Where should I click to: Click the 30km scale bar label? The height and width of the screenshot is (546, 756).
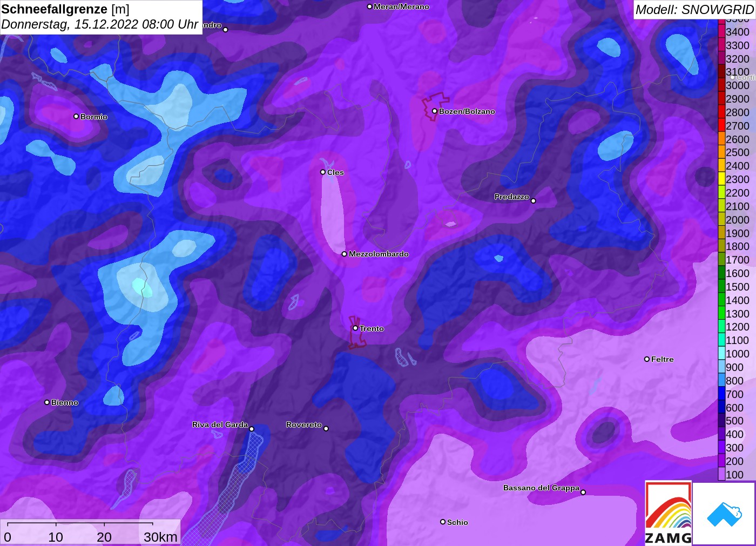tap(160, 537)
